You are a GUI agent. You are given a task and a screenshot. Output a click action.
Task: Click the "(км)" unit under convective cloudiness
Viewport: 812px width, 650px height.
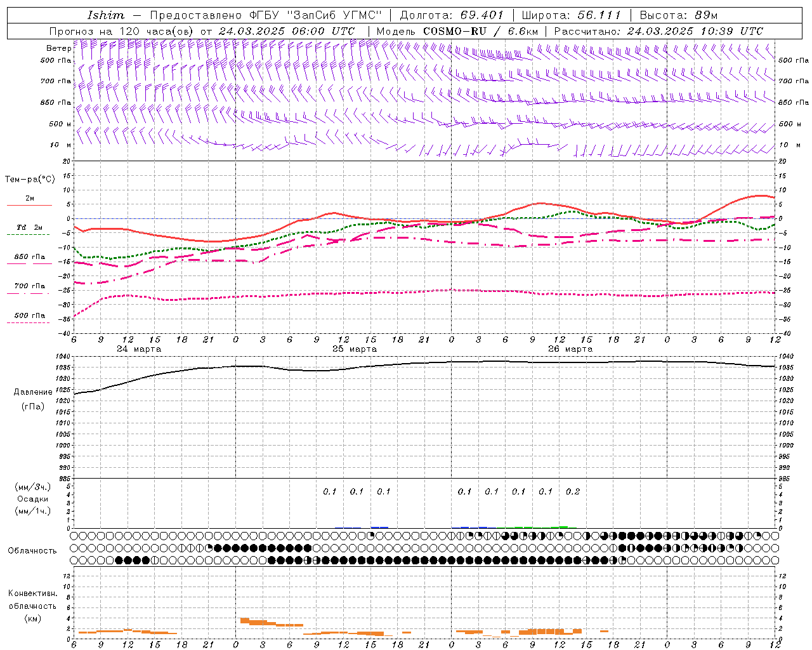coord(32,618)
